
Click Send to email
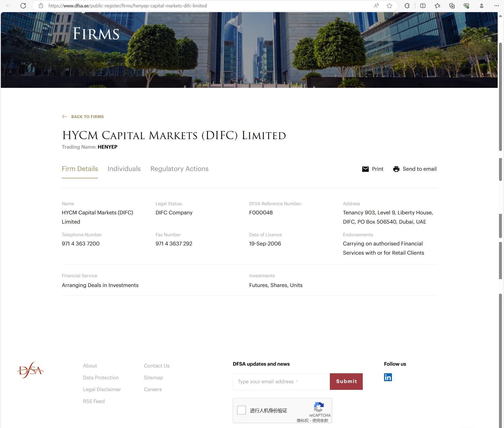420,169
